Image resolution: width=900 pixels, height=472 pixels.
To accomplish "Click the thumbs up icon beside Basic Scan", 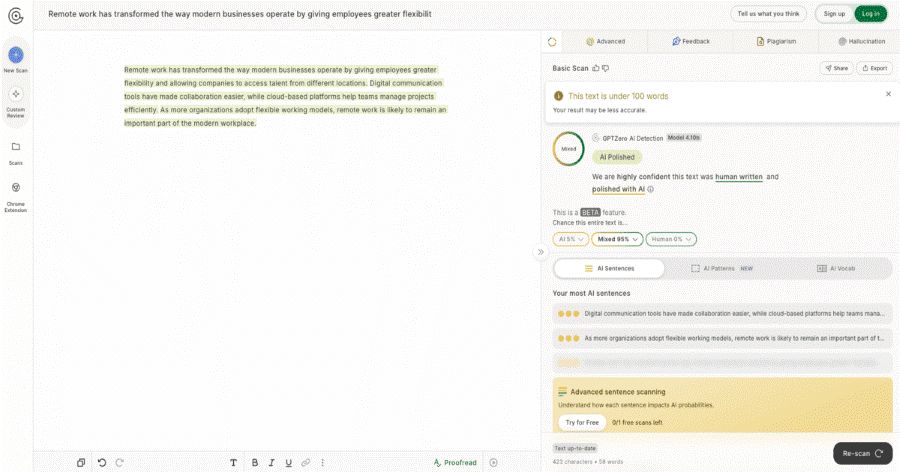I will [x=596, y=68].
